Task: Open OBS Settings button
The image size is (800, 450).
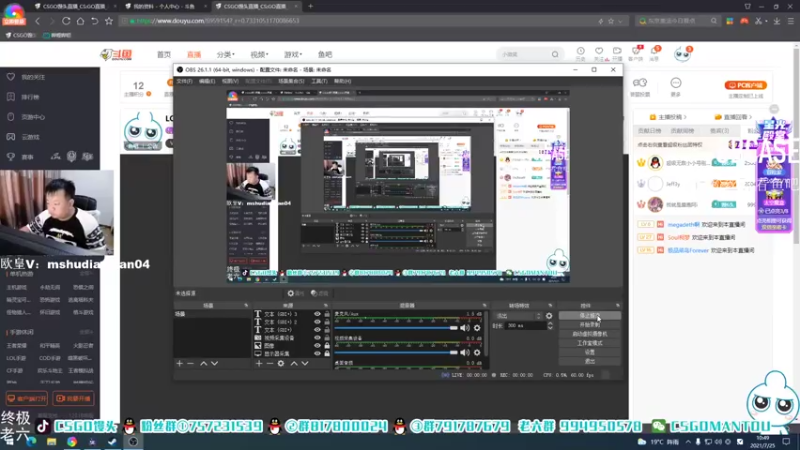Action: coord(590,352)
